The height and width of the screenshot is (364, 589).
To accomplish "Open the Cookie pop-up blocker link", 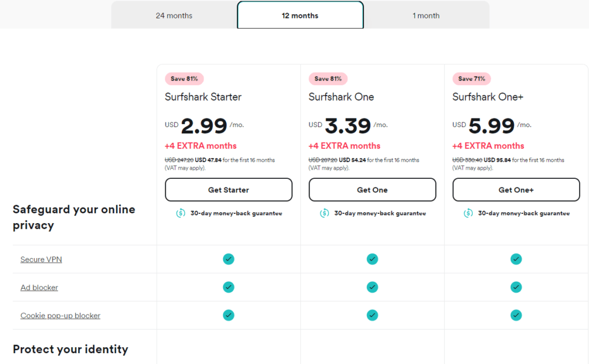I will pos(60,316).
